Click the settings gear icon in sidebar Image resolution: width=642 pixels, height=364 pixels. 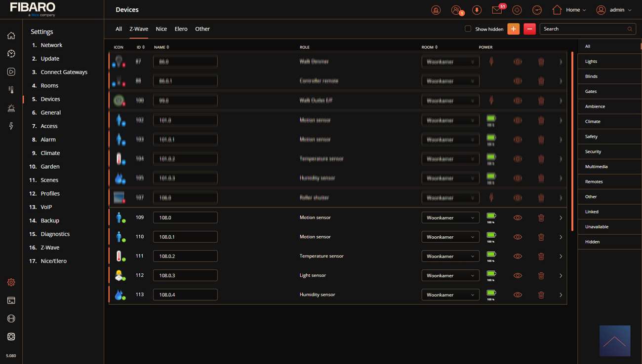pyautogui.click(x=11, y=282)
